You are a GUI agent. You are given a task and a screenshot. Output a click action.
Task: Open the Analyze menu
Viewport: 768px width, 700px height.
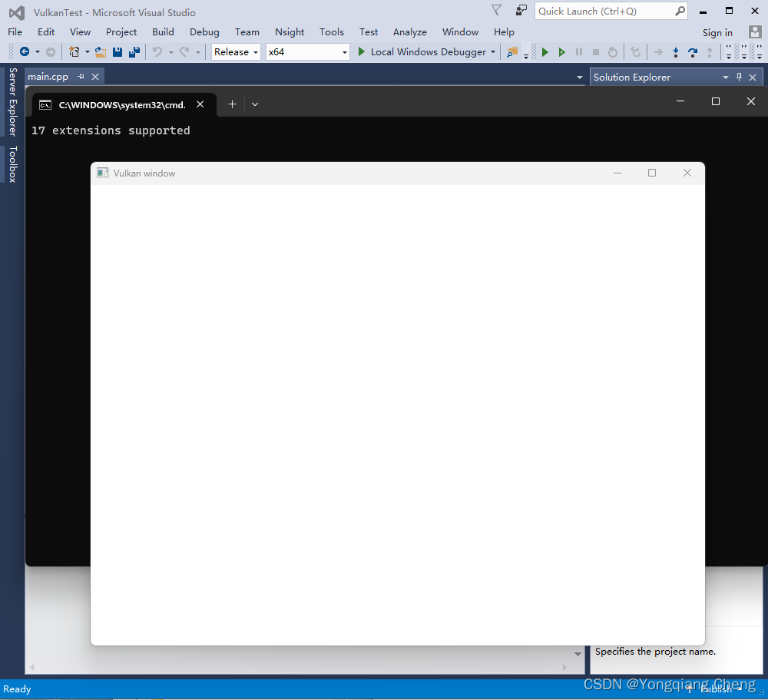409,31
